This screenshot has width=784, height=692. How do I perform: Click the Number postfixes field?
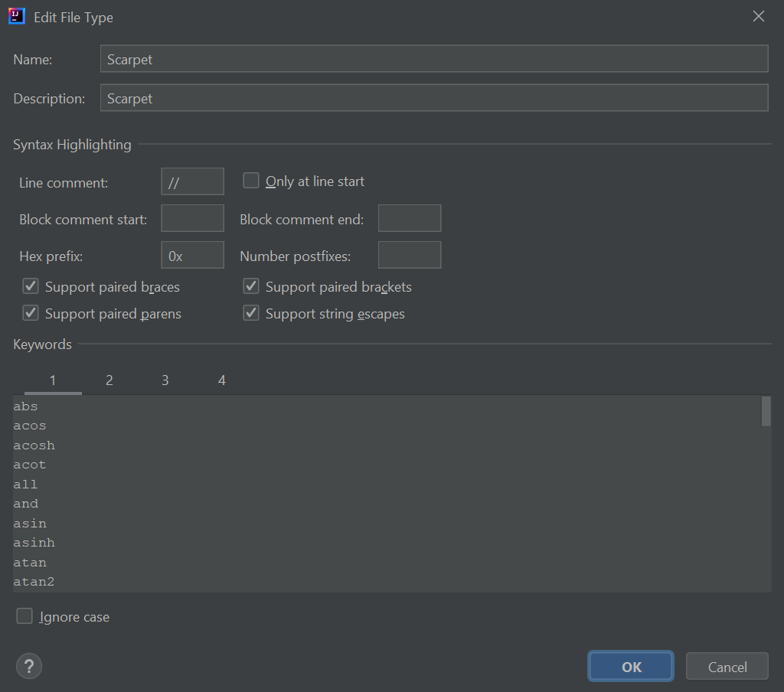click(x=410, y=256)
